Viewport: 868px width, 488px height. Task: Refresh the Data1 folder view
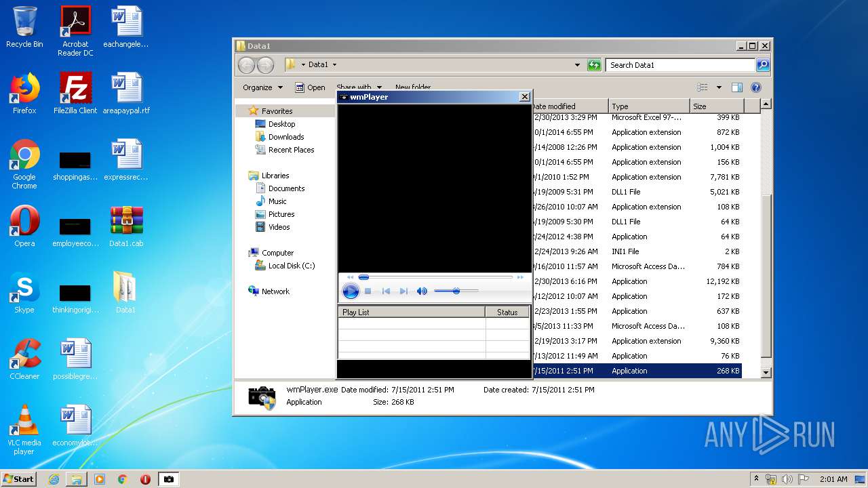[594, 65]
